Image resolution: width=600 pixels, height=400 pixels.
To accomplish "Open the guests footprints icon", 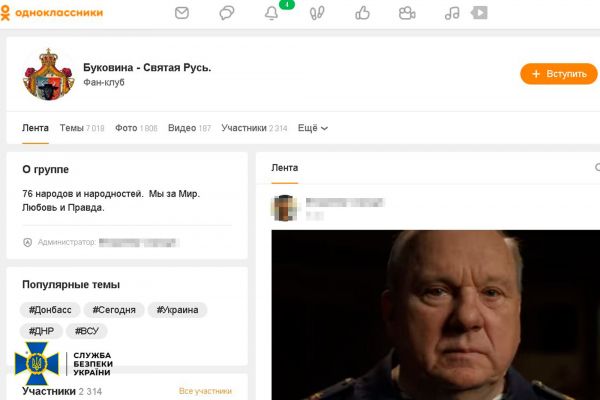I will tap(317, 13).
